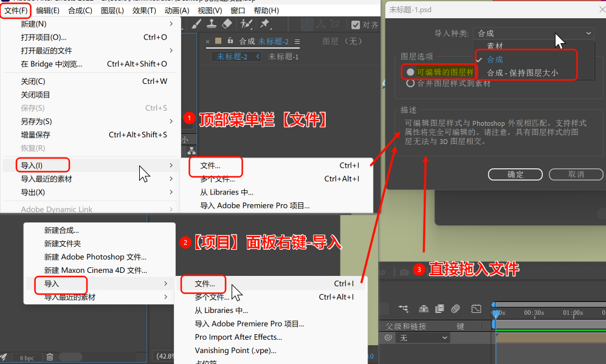Click the 8 bpc color depth setting

[27, 358]
